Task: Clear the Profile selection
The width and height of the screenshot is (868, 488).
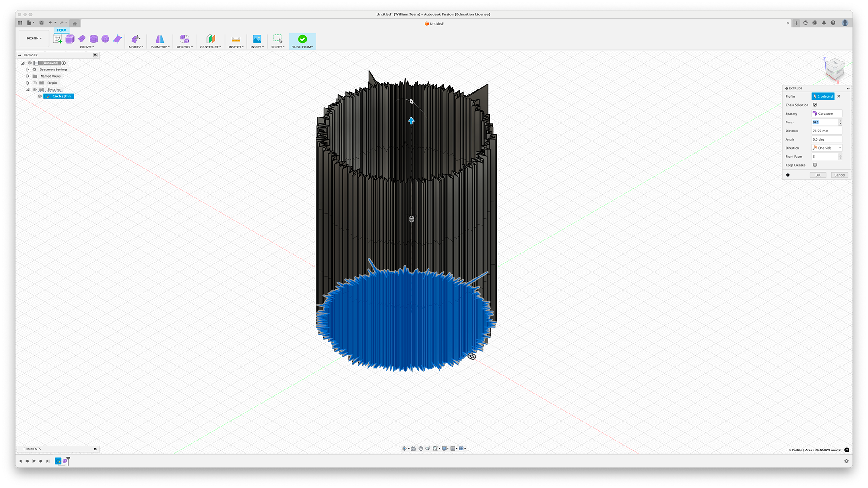Action: 839,96
